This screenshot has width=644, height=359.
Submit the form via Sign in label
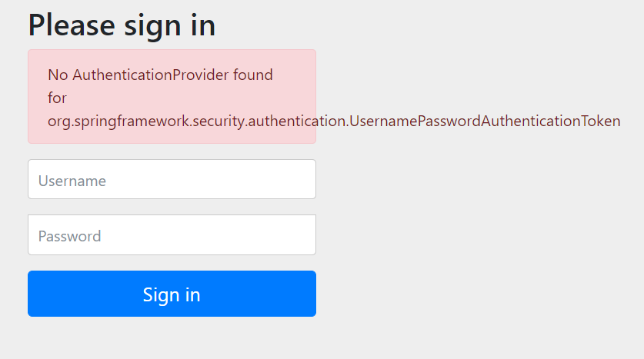point(172,294)
